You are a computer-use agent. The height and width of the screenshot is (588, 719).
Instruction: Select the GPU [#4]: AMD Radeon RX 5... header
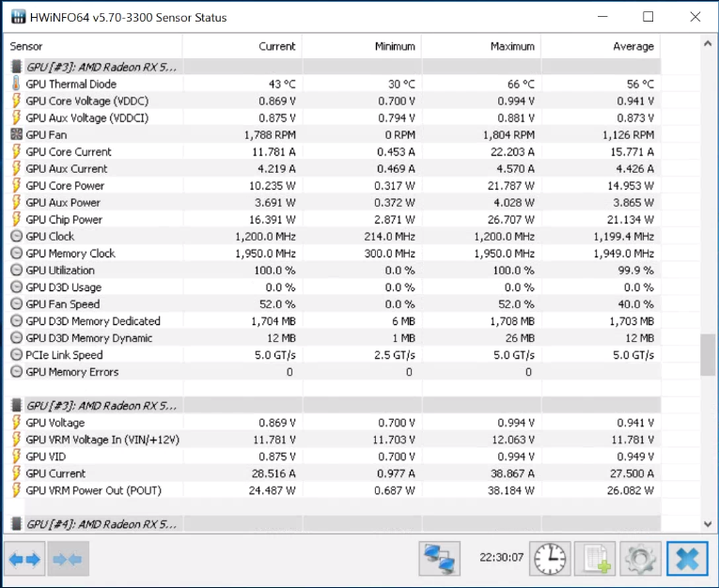click(334, 524)
